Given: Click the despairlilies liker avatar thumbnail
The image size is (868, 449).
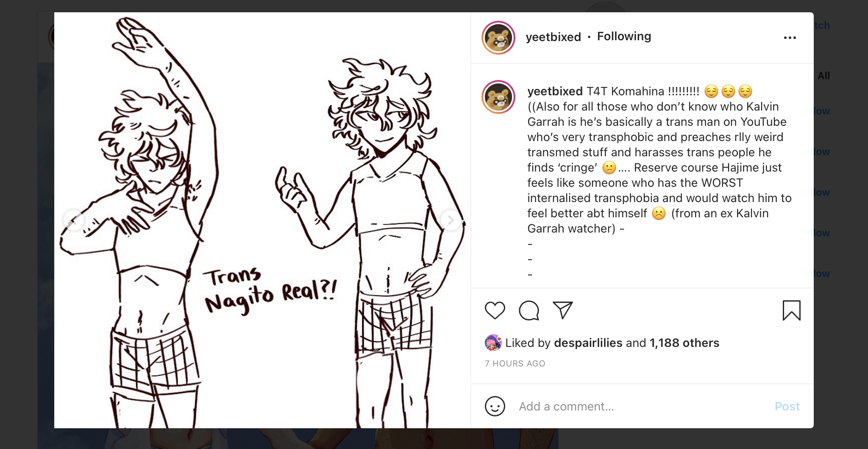Looking at the screenshot, I should point(493,343).
